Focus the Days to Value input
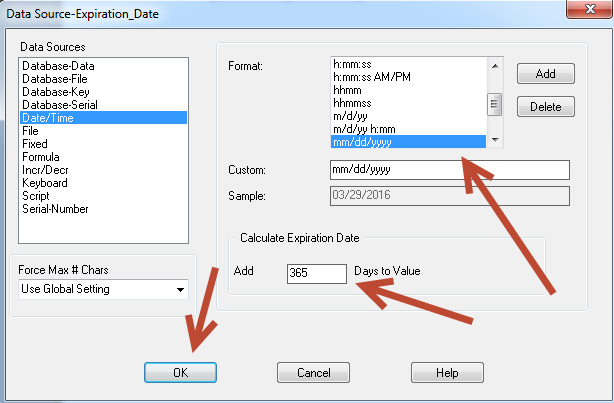The width and height of the screenshot is (614, 403). pos(315,273)
